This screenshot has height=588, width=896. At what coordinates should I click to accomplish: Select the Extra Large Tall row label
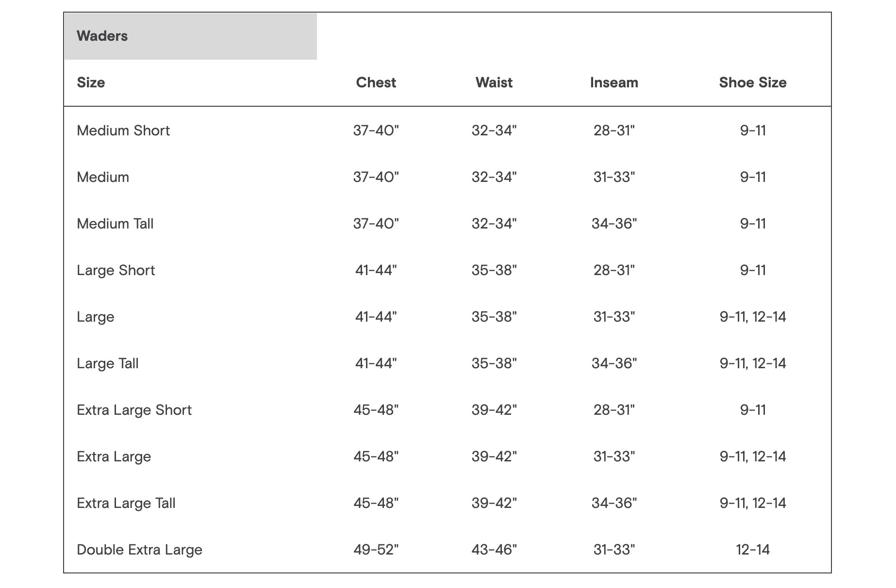coord(126,503)
